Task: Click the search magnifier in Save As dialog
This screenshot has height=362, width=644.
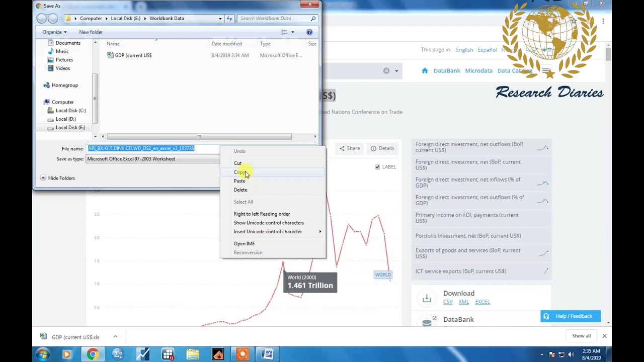Action: 313,19
